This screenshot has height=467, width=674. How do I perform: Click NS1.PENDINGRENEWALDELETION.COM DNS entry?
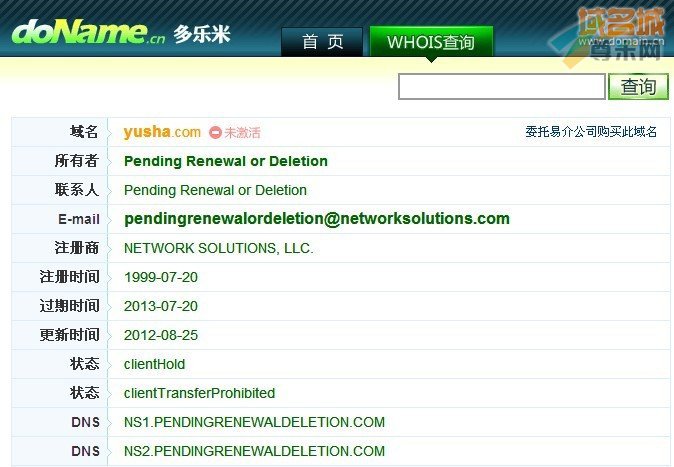(254, 422)
